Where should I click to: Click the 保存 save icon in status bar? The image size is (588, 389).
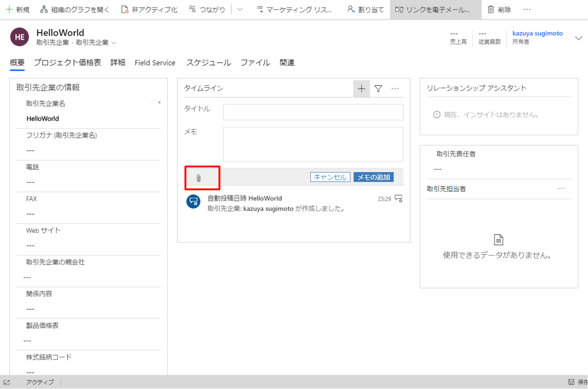[x=571, y=382]
